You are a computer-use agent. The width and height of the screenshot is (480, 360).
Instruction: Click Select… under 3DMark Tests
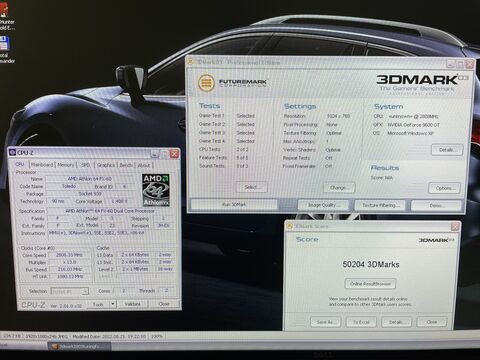pos(251,187)
